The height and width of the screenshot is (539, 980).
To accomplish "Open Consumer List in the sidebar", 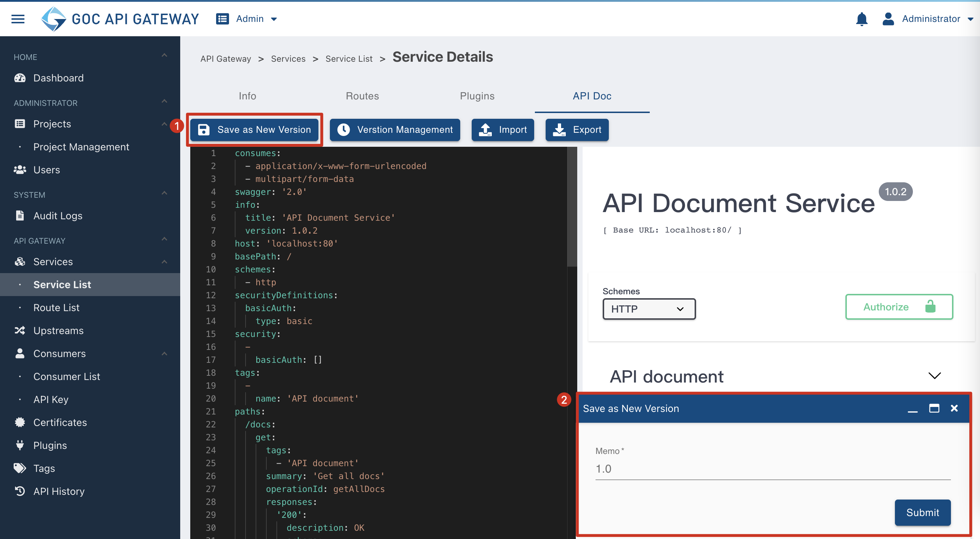I will pyautogui.click(x=90, y=376).
